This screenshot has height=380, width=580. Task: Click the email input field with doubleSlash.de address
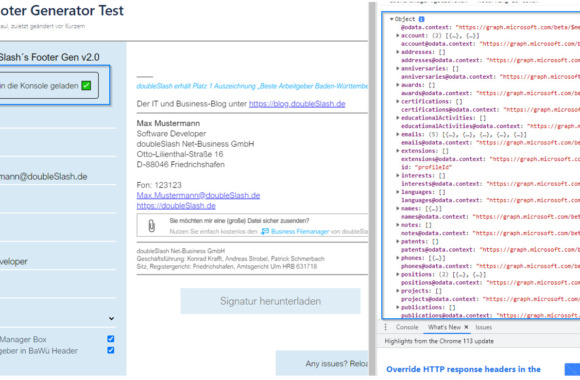[58, 176]
